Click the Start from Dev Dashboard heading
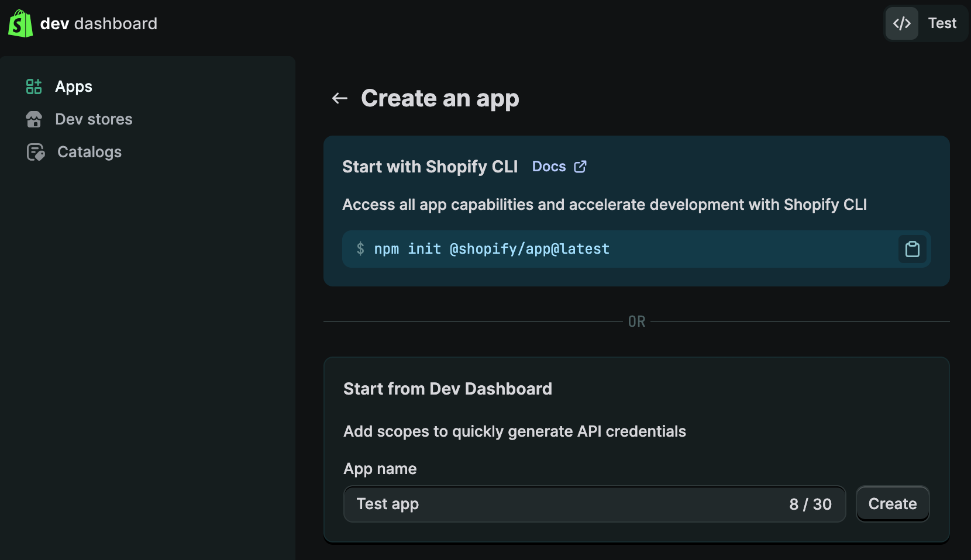The width and height of the screenshot is (971, 560). (x=447, y=389)
